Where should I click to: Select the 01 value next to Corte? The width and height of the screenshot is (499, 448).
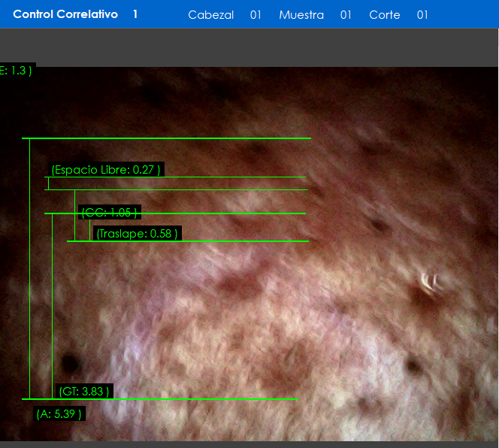pos(422,15)
